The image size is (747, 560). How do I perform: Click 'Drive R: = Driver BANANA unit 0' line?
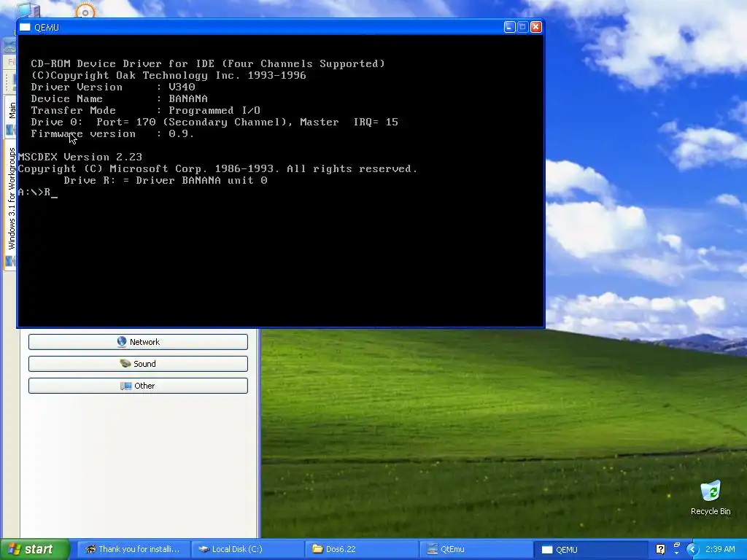click(166, 181)
